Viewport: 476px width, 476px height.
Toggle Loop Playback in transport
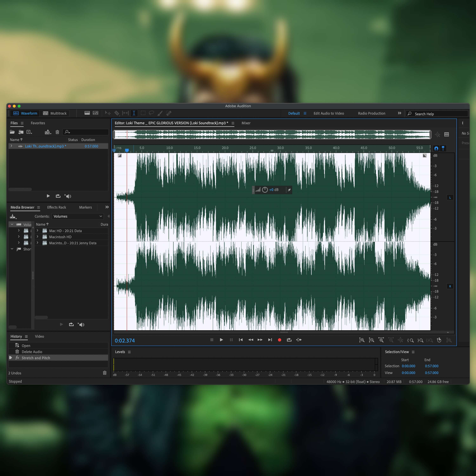(x=289, y=340)
